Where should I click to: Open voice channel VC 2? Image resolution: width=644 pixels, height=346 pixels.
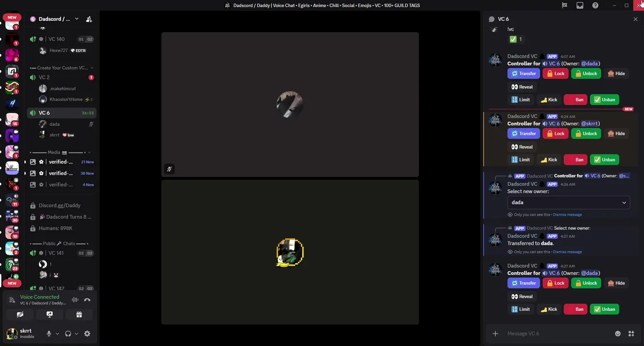(62, 77)
